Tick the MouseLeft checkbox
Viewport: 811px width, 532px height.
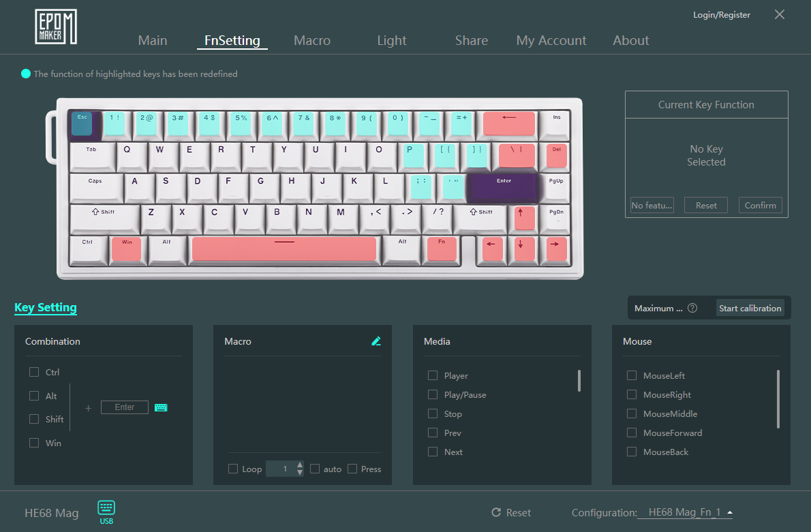tap(632, 375)
